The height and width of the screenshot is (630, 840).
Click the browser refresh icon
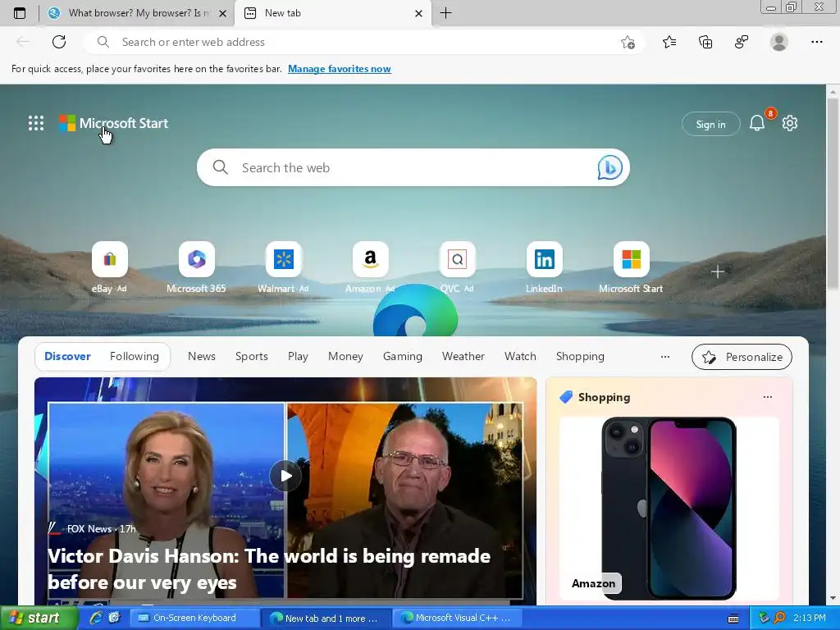point(59,42)
